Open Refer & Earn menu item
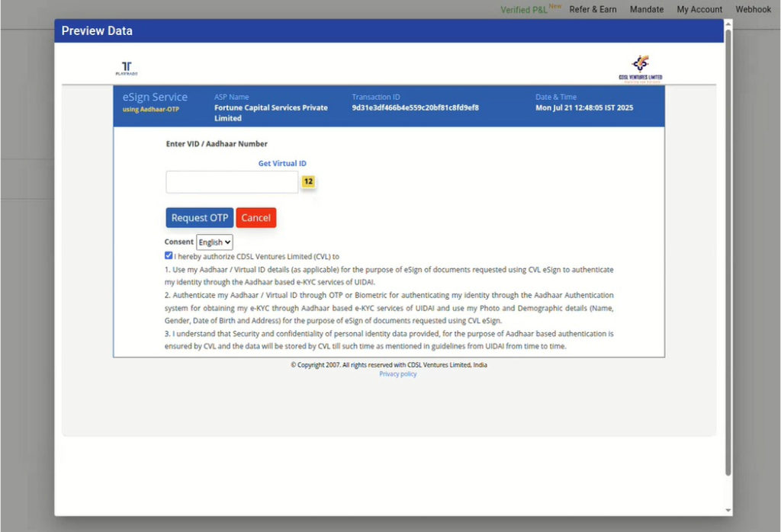 click(593, 9)
